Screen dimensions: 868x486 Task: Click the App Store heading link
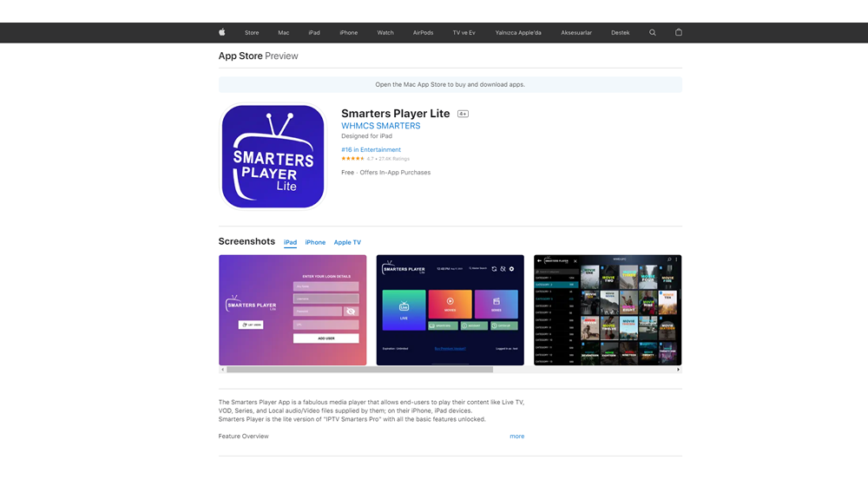coord(240,56)
